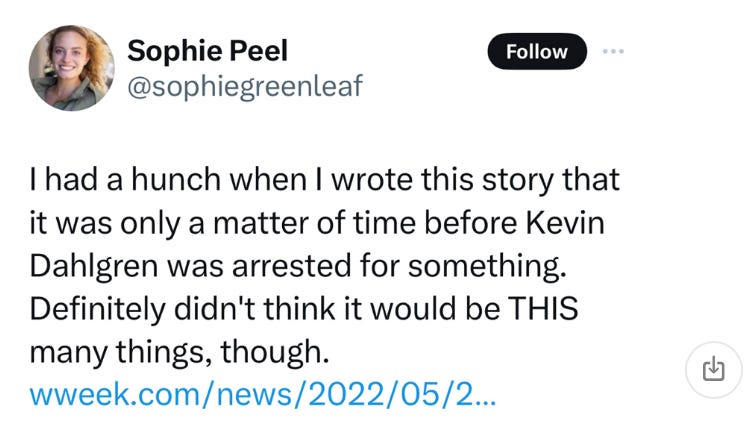Click the gray username under Sophie Peel
The height and width of the screenshot is (422, 756).
point(245,86)
